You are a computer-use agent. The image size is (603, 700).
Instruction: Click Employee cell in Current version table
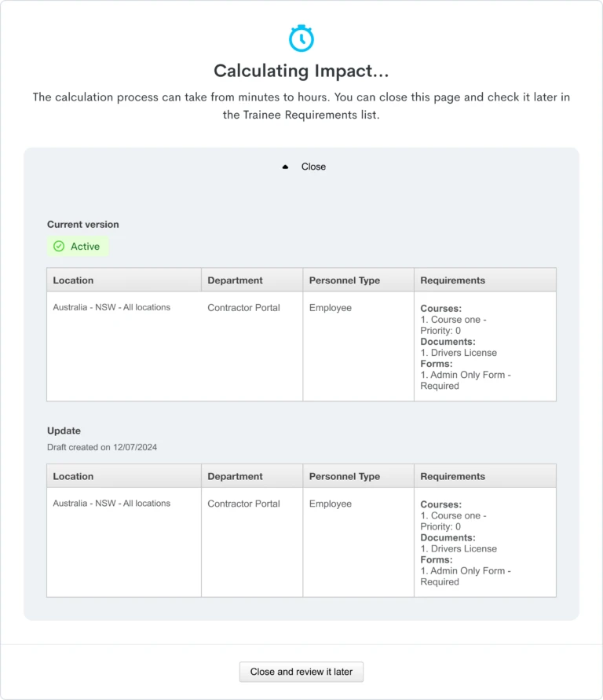point(330,308)
